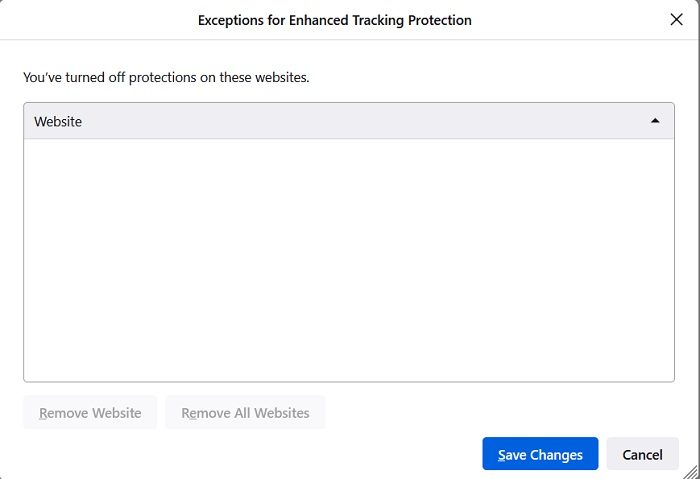
Task: Click the 'Website' column label text
Action: (x=58, y=121)
